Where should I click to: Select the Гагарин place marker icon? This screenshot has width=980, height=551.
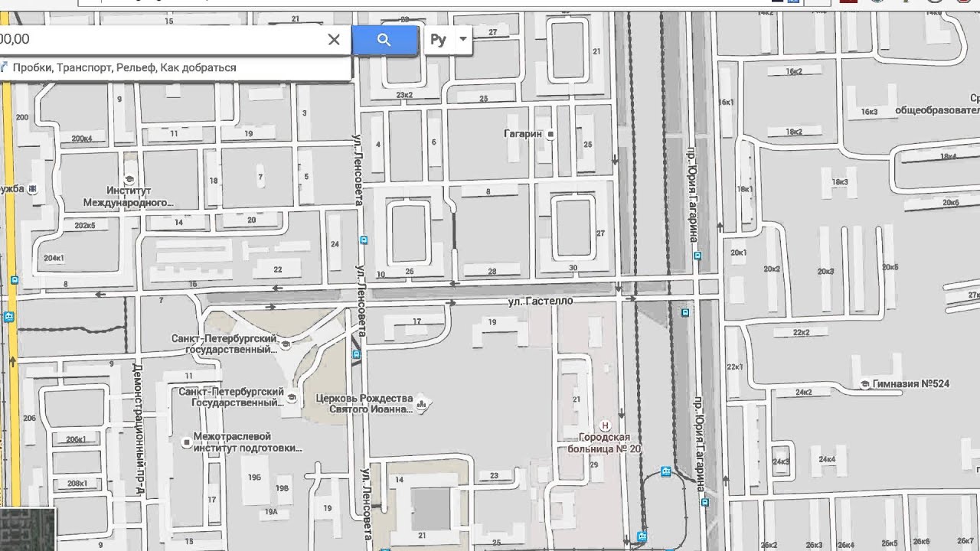(x=550, y=134)
